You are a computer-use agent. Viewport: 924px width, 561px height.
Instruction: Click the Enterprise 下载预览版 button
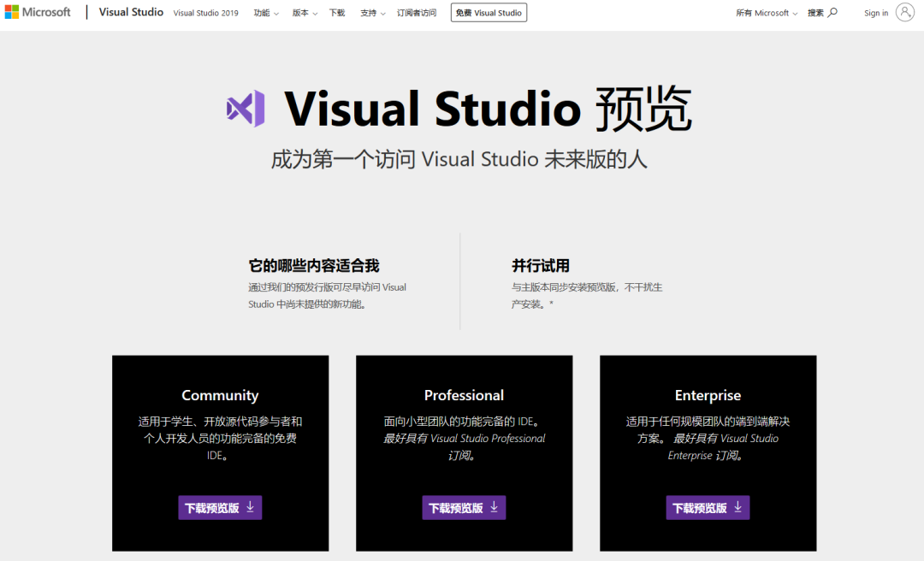click(708, 506)
